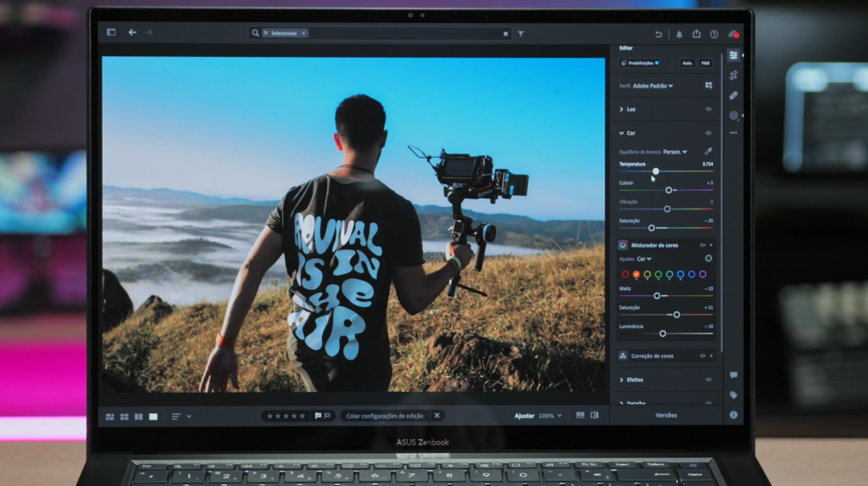The image size is (868, 486).
Task: Open the Equilíbrio de branco Person. dropdown
Action: [675, 152]
